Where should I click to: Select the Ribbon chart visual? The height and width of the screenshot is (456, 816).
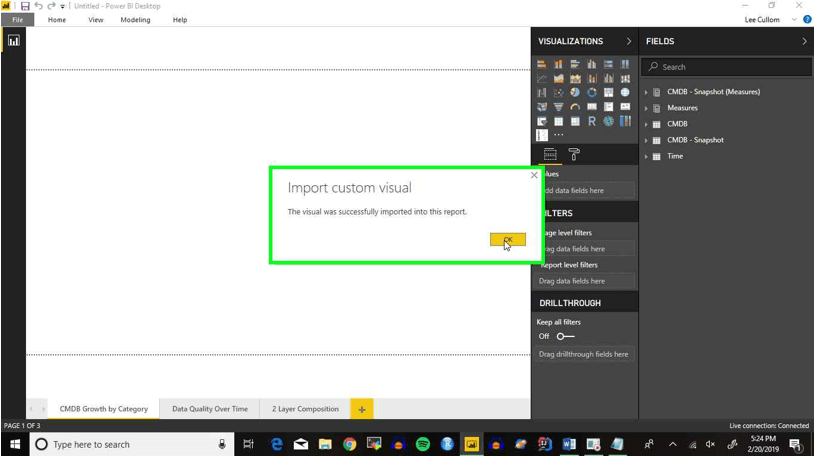tap(625, 79)
